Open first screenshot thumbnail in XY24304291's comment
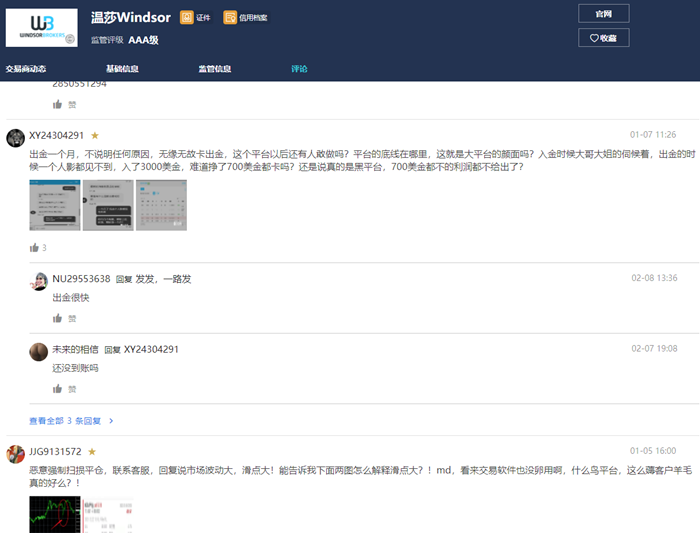 tap(55, 205)
